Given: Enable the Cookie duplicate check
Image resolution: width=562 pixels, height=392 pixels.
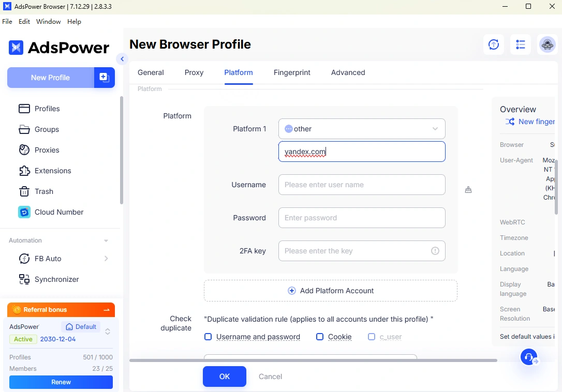Looking at the screenshot, I should (320, 337).
